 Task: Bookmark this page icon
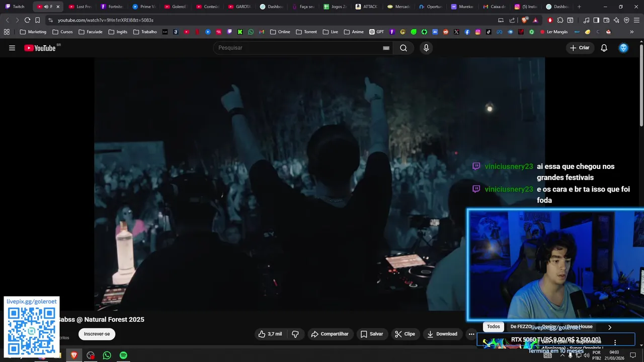coord(37,20)
